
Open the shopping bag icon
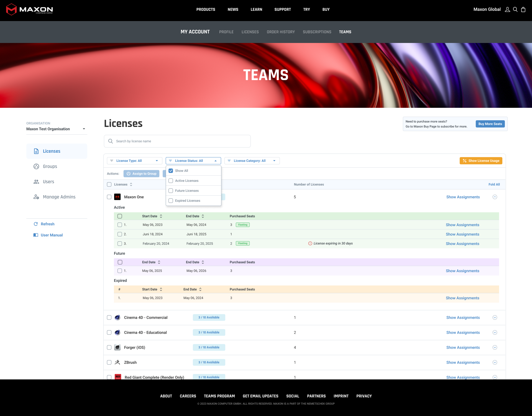pyautogui.click(x=523, y=9)
